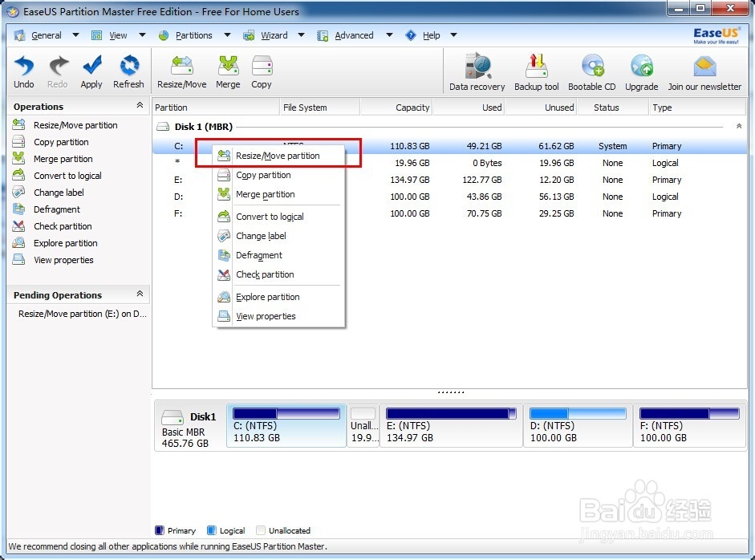Select the F: partition row
The width and height of the screenshot is (755, 560).
(x=449, y=213)
